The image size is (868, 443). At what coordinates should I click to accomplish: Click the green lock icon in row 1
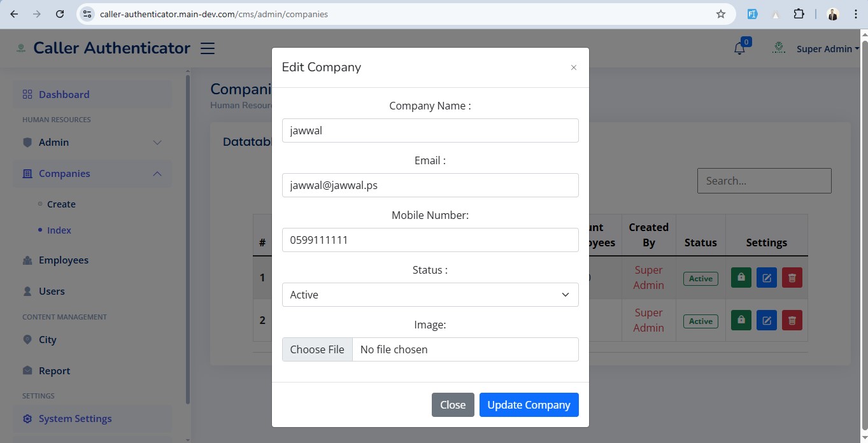(741, 278)
